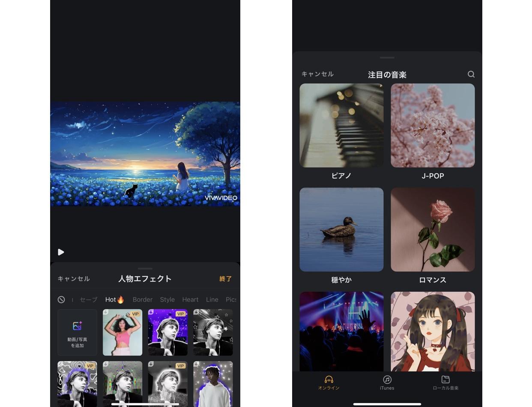Add video or photo with 動画/写真を追加

[77, 332]
